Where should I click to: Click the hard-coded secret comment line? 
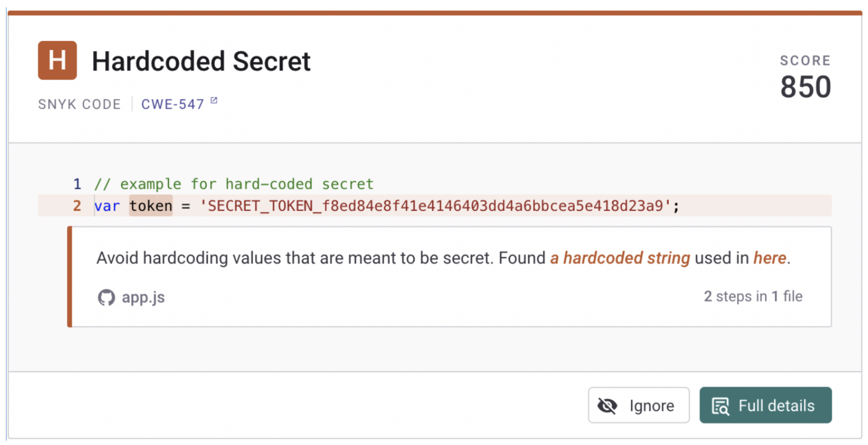tap(234, 184)
